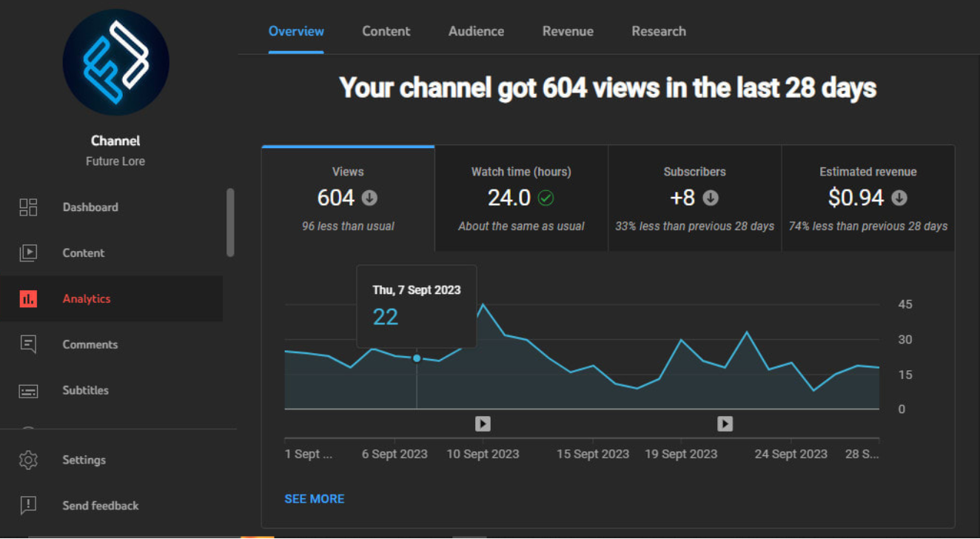Open the Research tab
The height and width of the screenshot is (539, 980).
tap(658, 31)
